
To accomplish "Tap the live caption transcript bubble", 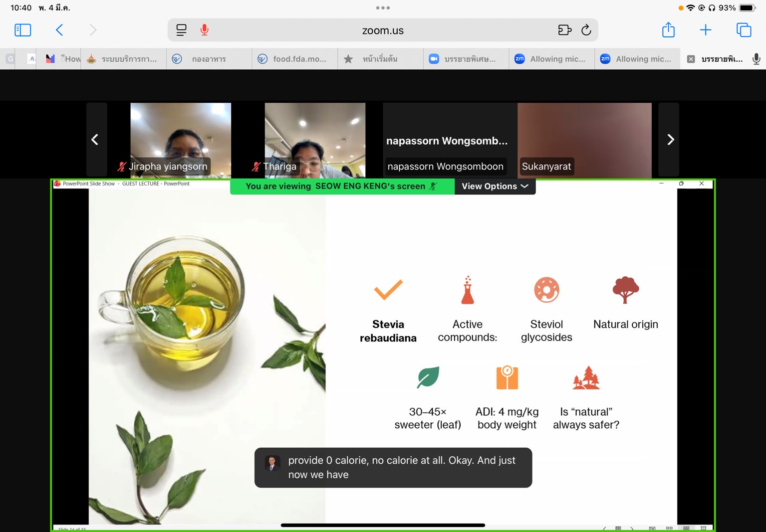I will pos(393,467).
